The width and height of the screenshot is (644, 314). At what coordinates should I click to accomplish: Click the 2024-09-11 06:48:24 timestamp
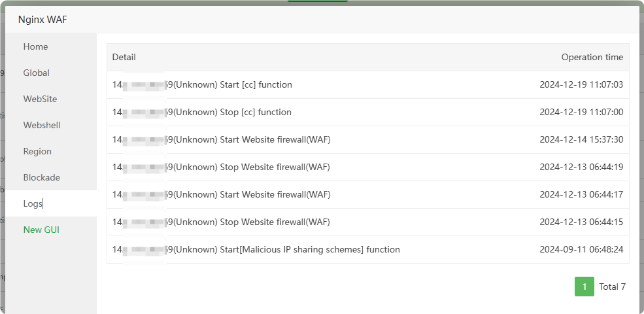click(581, 250)
